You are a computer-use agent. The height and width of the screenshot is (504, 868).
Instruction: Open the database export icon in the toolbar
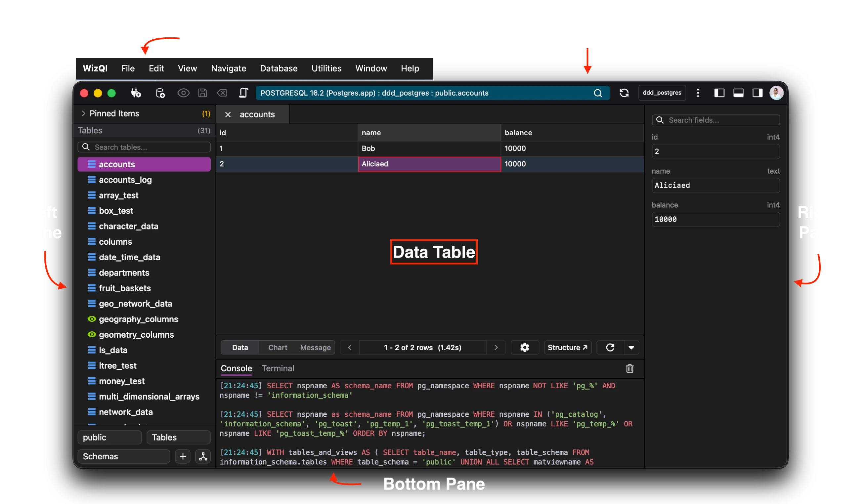(x=160, y=93)
